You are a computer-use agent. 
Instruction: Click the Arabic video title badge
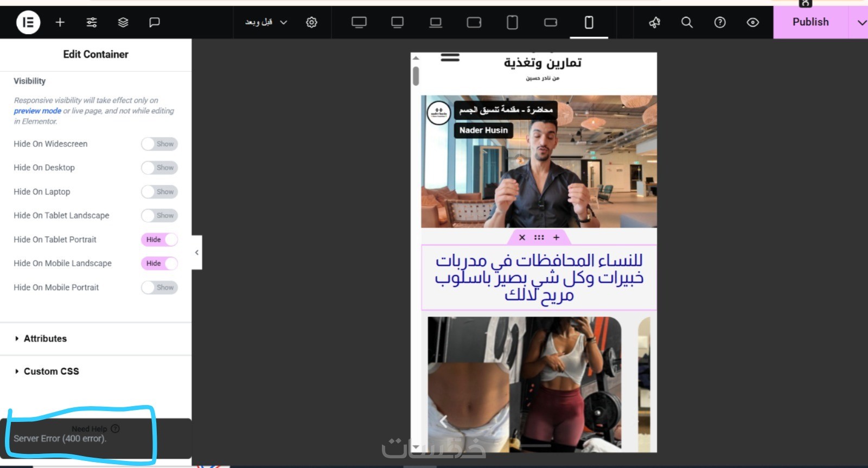[506, 110]
